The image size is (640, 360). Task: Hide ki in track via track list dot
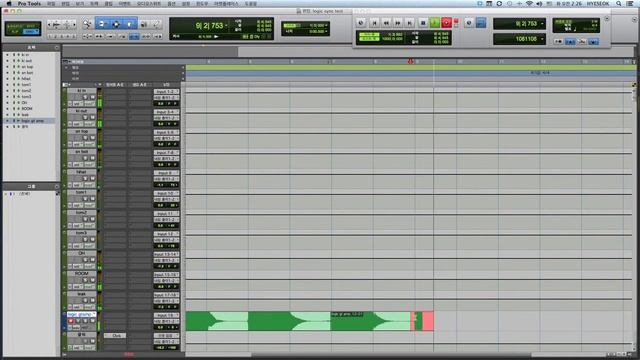pyautogui.click(x=7, y=54)
